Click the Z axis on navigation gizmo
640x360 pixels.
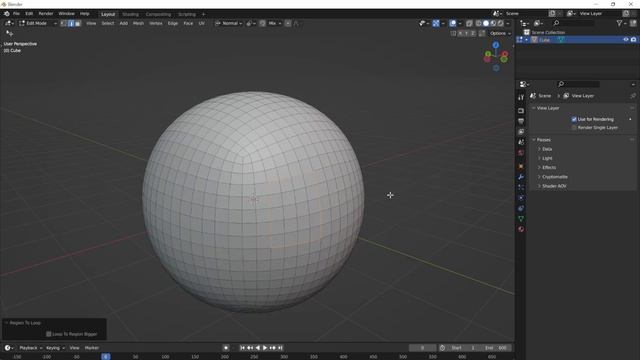[496, 45]
